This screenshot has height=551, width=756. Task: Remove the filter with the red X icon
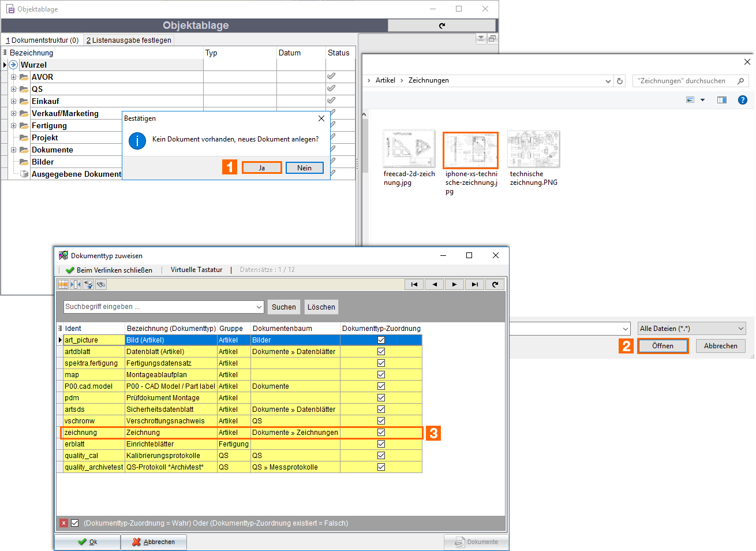[x=63, y=523]
